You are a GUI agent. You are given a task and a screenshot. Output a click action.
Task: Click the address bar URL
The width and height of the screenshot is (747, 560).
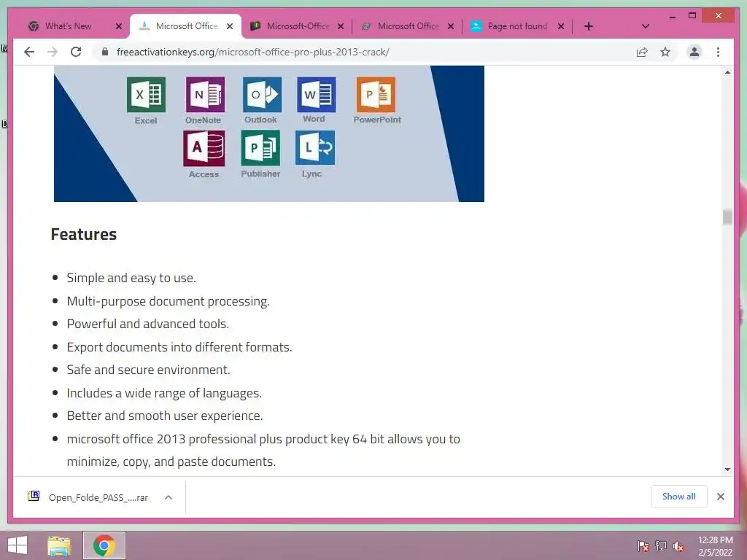[252, 52]
